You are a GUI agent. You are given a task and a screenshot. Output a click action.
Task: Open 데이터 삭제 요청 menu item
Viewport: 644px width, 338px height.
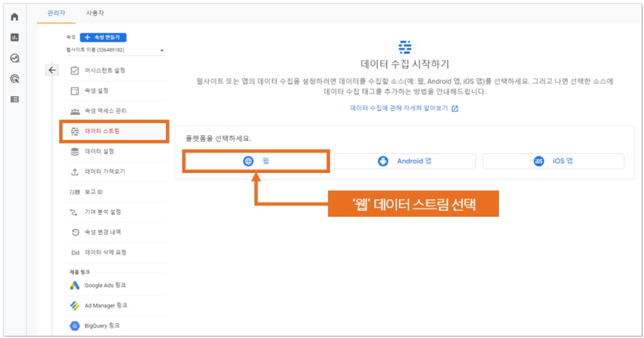(x=116, y=253)
